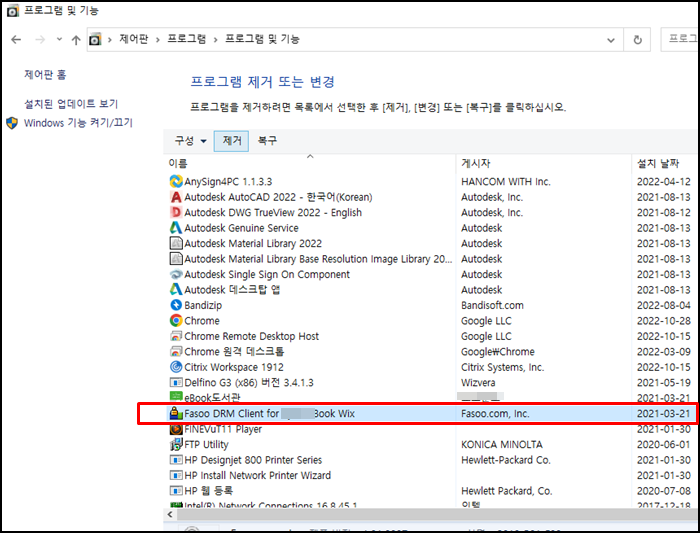Click the Chrome Remote Desktop Host icon
This screenshot has height=533, width=700.
click(x=176, y=336)
